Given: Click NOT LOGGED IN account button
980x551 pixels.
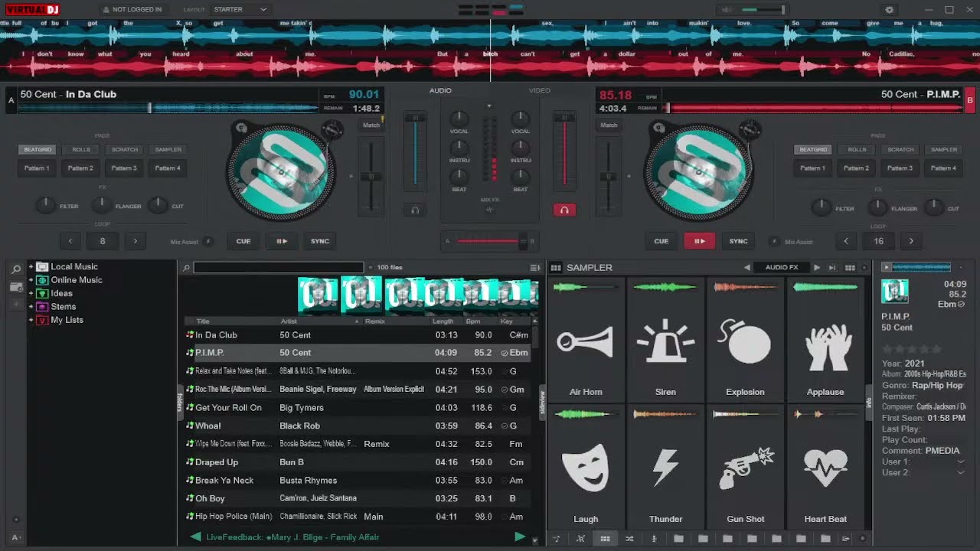Looking at the screenshot, I should click(132, 9).
